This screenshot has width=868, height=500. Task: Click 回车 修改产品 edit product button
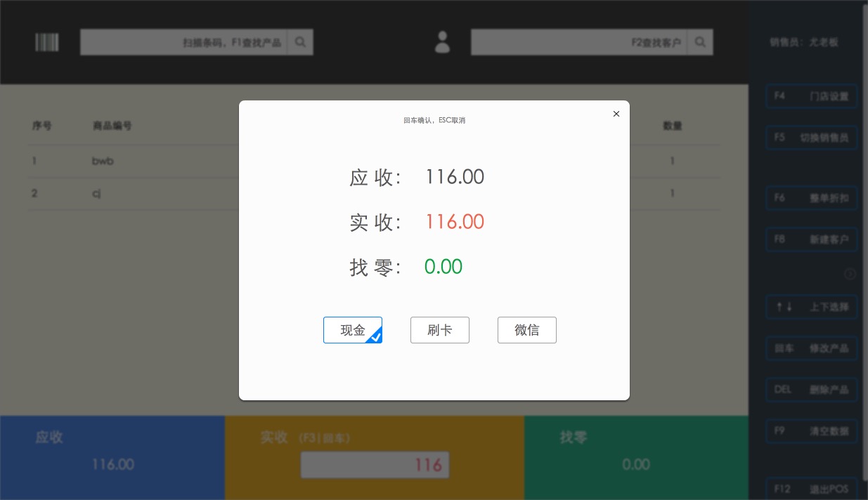click(x=812, y=348)
